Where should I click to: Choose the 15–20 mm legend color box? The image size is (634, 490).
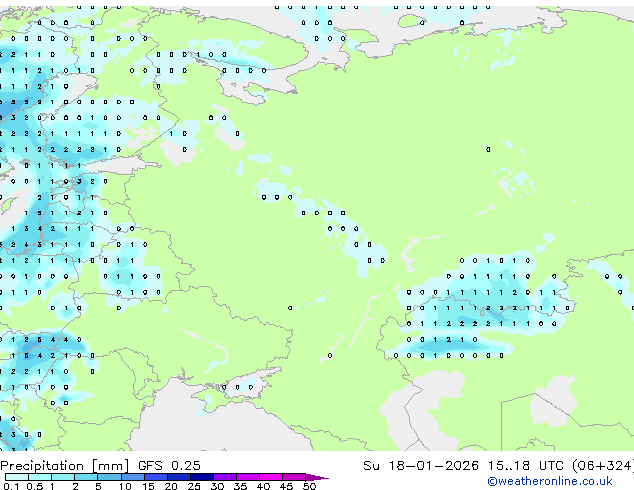(155, 477)
